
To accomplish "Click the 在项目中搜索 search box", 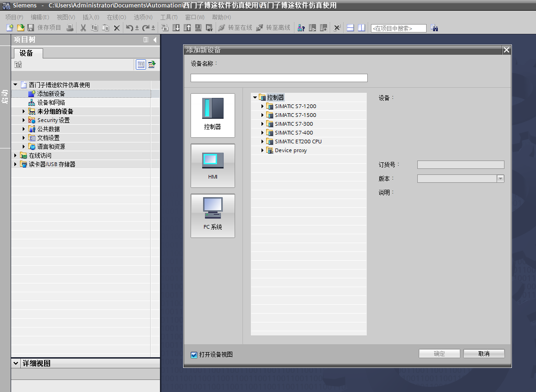I will pos(399,28).
